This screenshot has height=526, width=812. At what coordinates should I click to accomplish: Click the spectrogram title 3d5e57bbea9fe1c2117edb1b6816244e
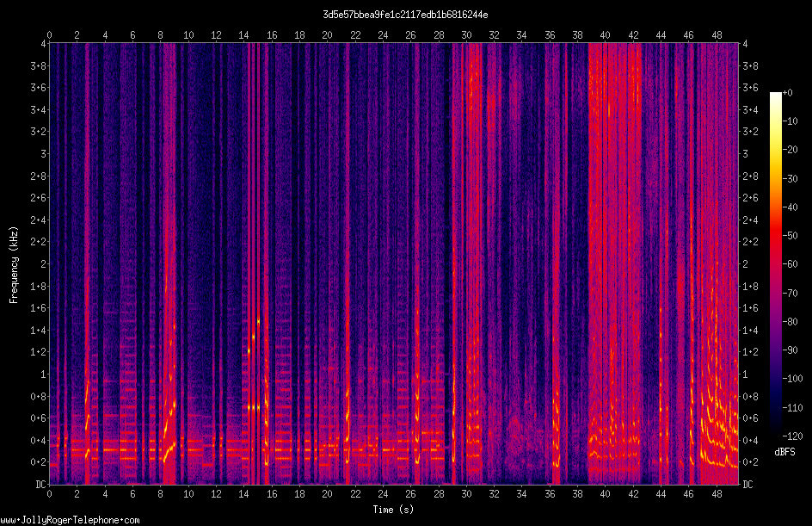point(405,15)
